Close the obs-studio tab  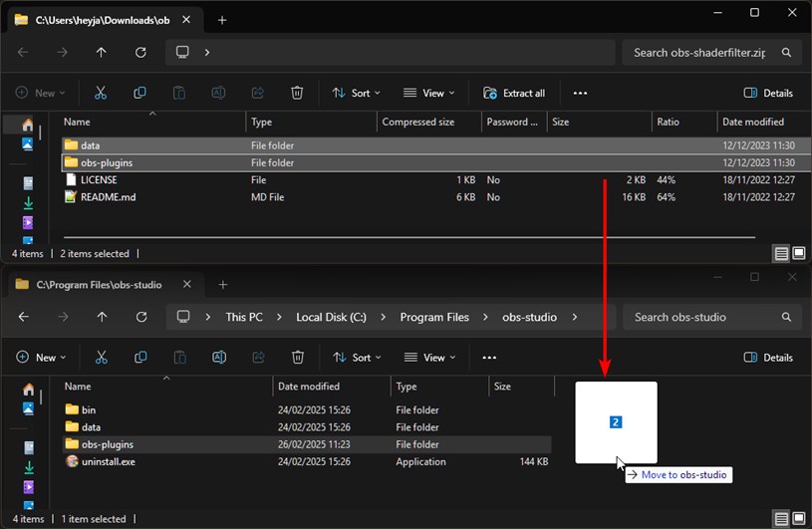pos(187,284)
